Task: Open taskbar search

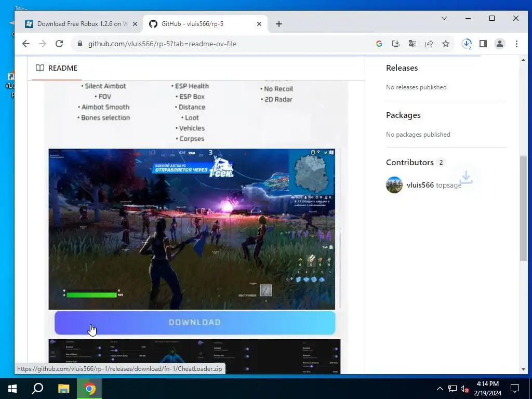Action: click(37, 389)
